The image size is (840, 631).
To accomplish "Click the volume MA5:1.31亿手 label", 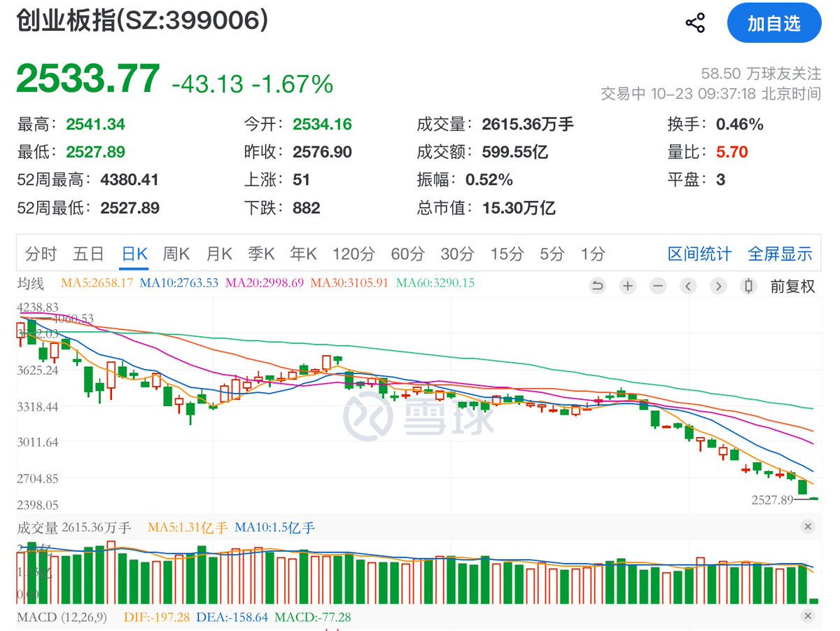I will 188,527.
